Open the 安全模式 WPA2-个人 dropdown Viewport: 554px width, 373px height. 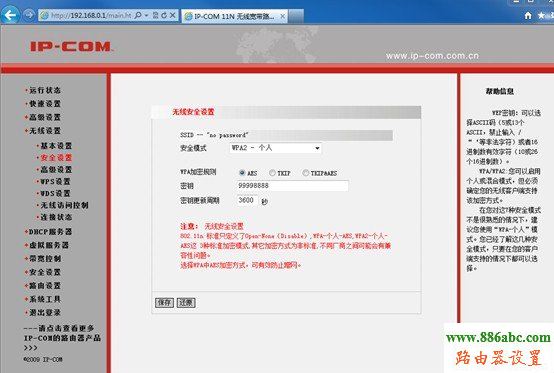[276, 148]
